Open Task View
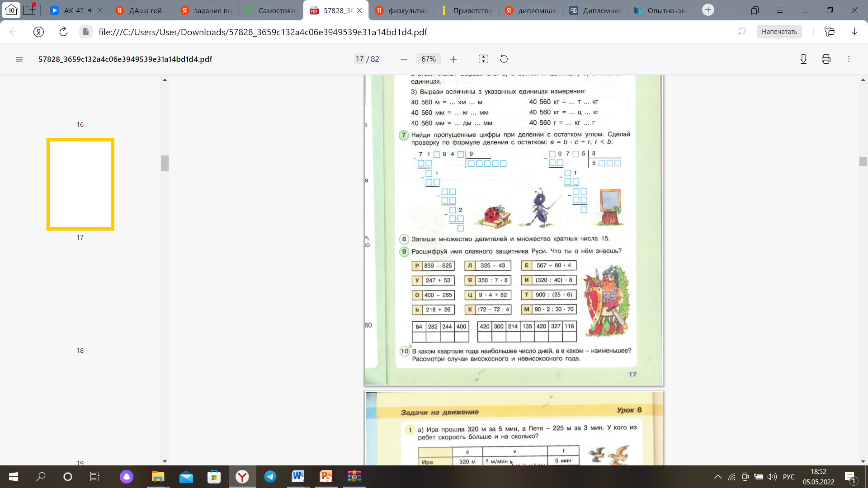This screenshot has width=868, height=488. pos(95,477)
